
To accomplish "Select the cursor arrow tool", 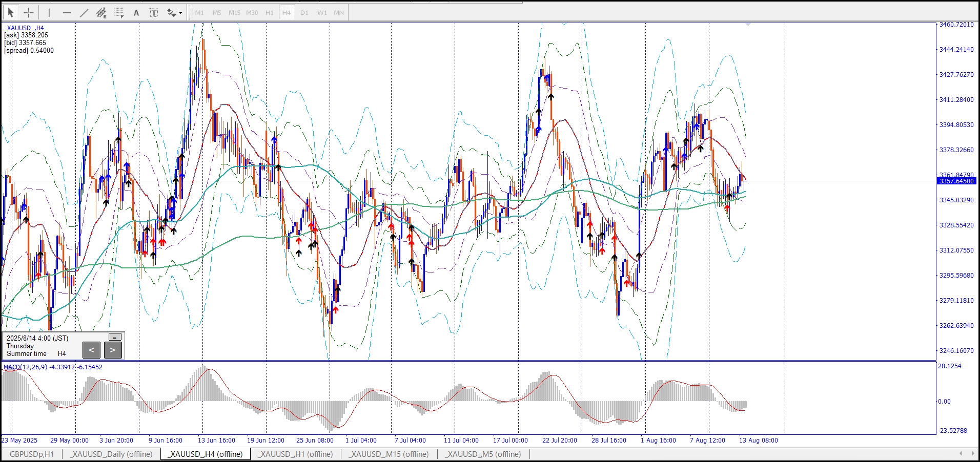I will [x=11, y=13].
